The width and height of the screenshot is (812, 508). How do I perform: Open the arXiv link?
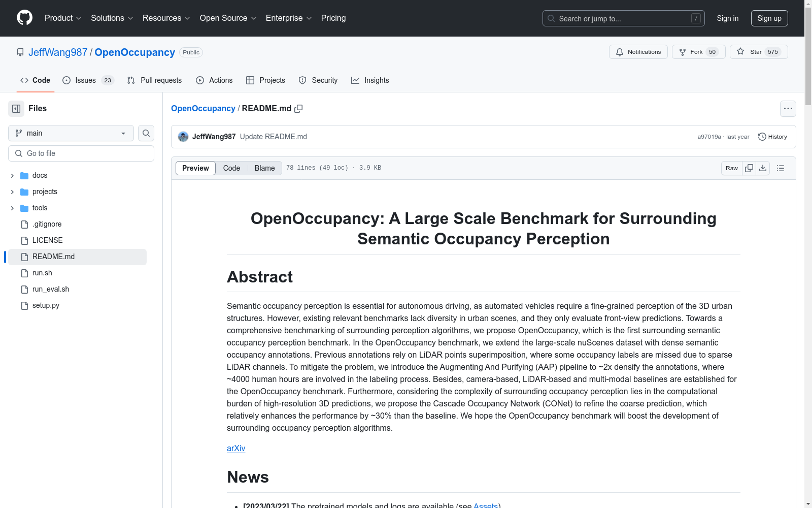coord(236,448)
